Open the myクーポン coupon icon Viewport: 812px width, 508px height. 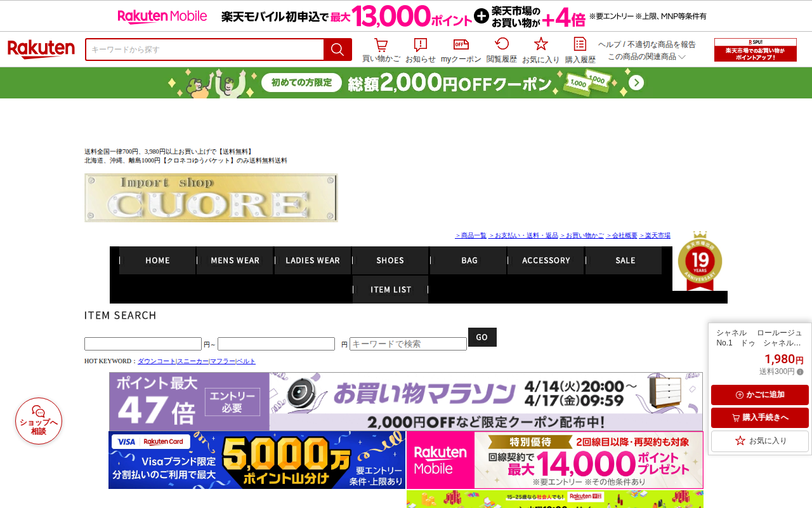[461, 44]
